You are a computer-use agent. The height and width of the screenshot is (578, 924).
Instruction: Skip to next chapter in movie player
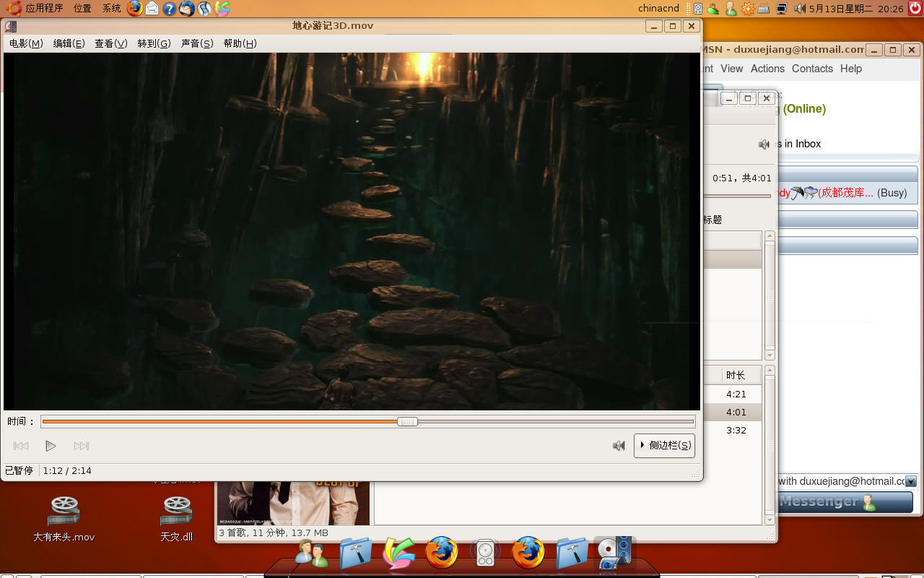[82, 446]
